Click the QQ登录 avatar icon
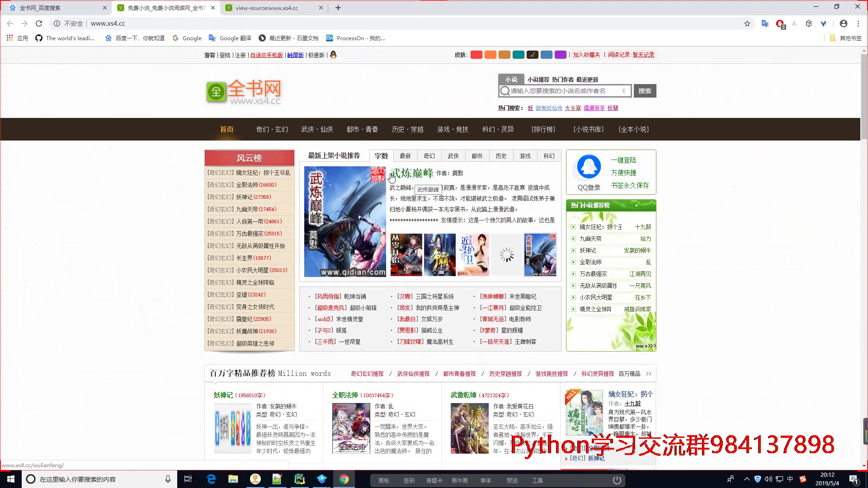Viewport: 868px width, 488px height. point(589,166)
